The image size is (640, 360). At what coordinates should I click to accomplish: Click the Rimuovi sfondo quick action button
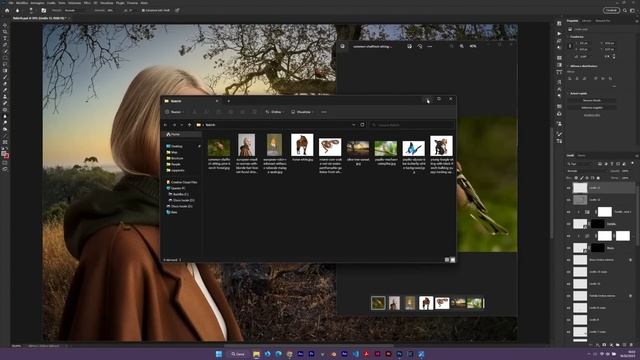pos(591,100)
